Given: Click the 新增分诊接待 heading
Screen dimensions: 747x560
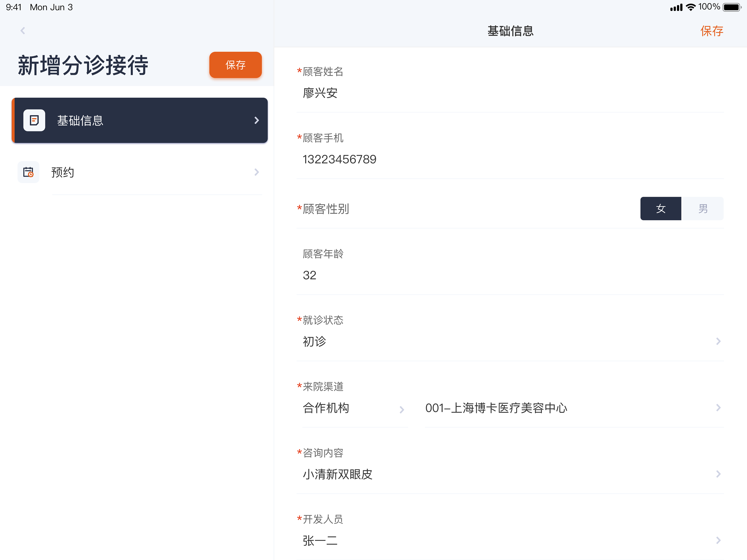Looking at the screenshot, I should click(83, 65).
